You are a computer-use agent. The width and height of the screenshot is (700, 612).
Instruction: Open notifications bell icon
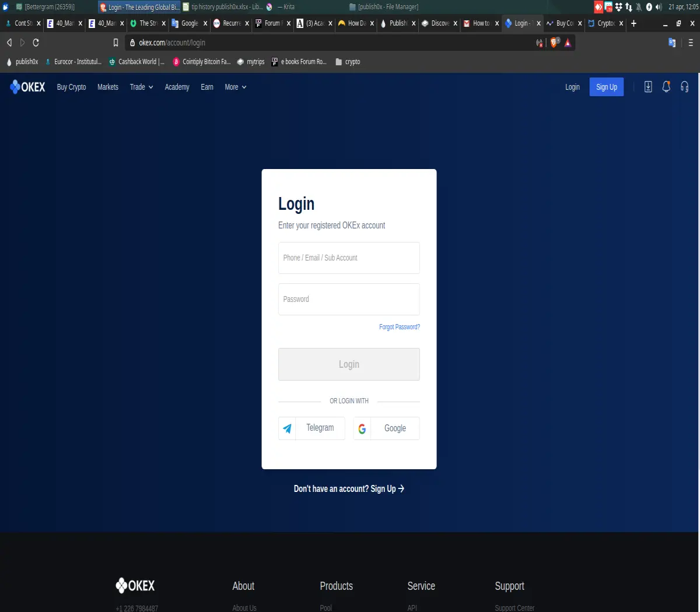point(666,87)
